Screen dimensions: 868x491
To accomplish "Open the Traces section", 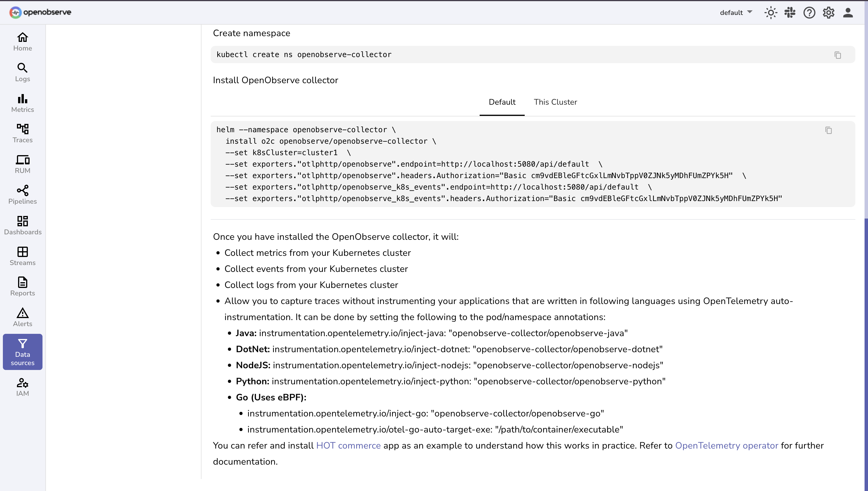I will click(23, 134).
